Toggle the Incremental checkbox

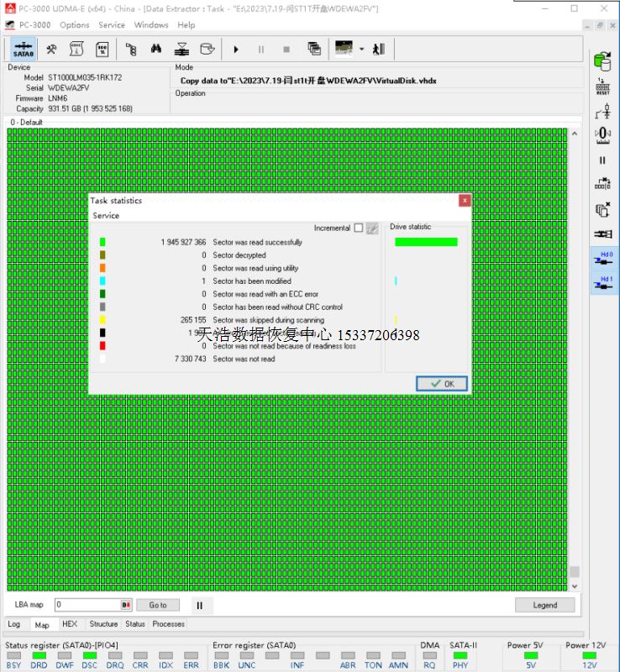pyautogui.click(x=359, y=228)
